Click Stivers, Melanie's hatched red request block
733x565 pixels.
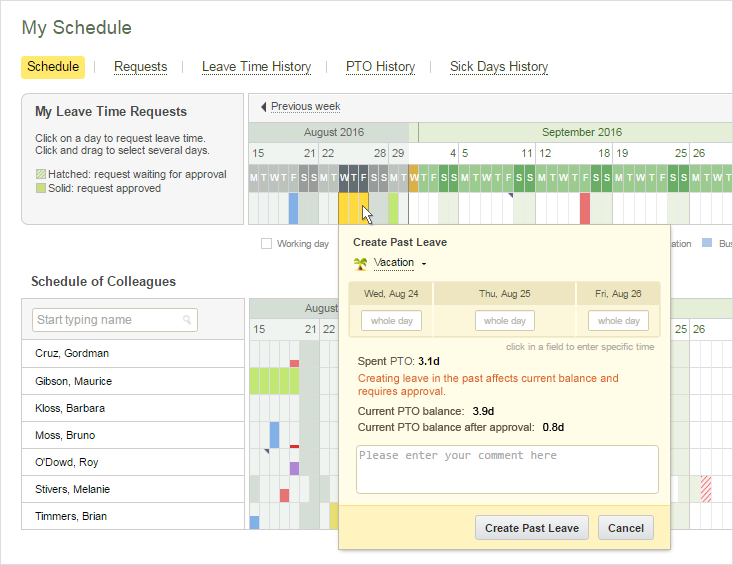pyautogui.click(x=706, y=489)
